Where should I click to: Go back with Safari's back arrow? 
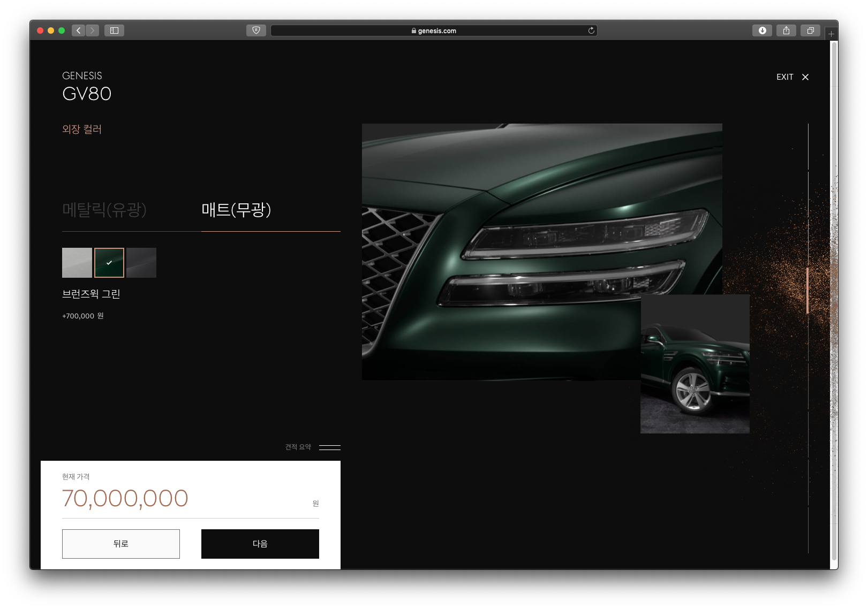79,31
